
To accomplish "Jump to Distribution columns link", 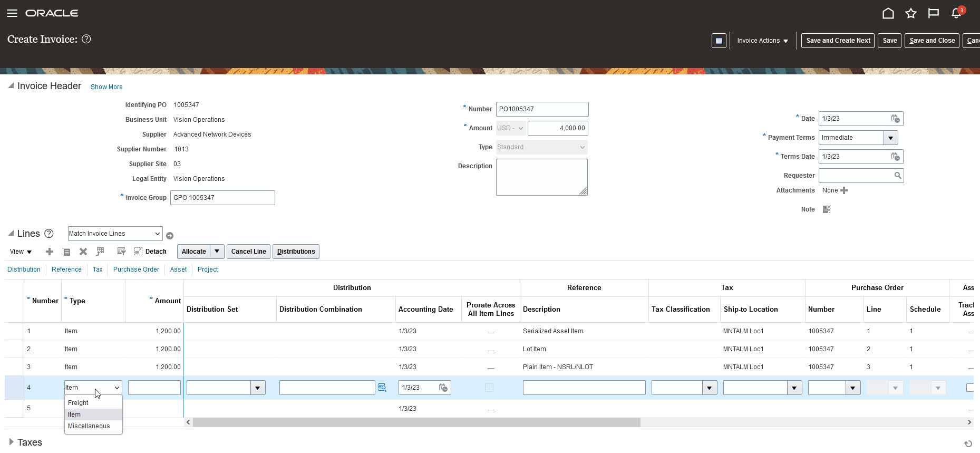I will 24,269.
